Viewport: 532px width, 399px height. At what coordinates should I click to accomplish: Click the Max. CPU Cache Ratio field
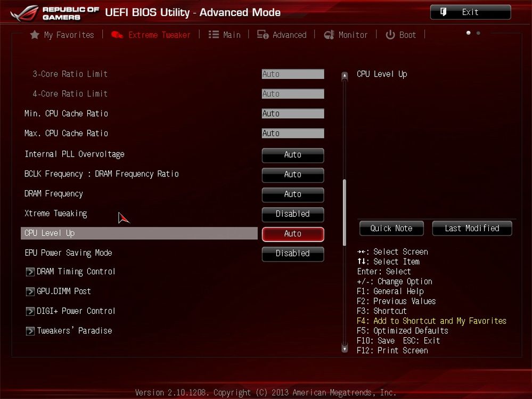pos(293,133)
